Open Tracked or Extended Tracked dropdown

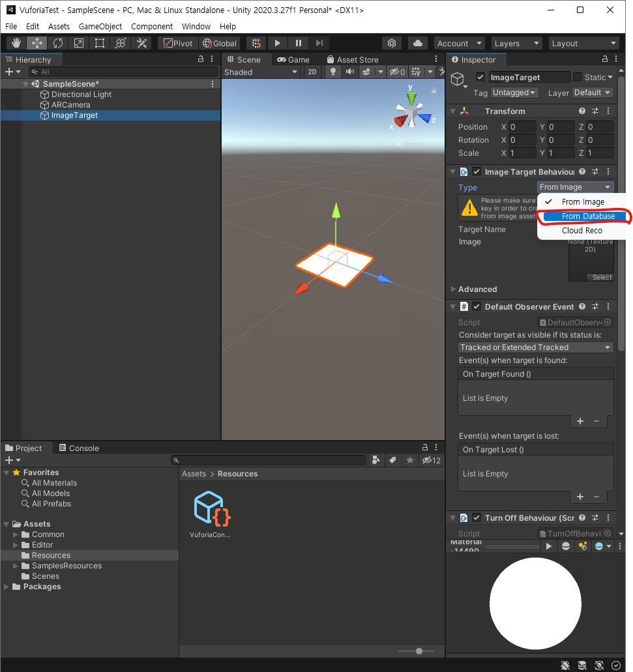click(535, 347)
